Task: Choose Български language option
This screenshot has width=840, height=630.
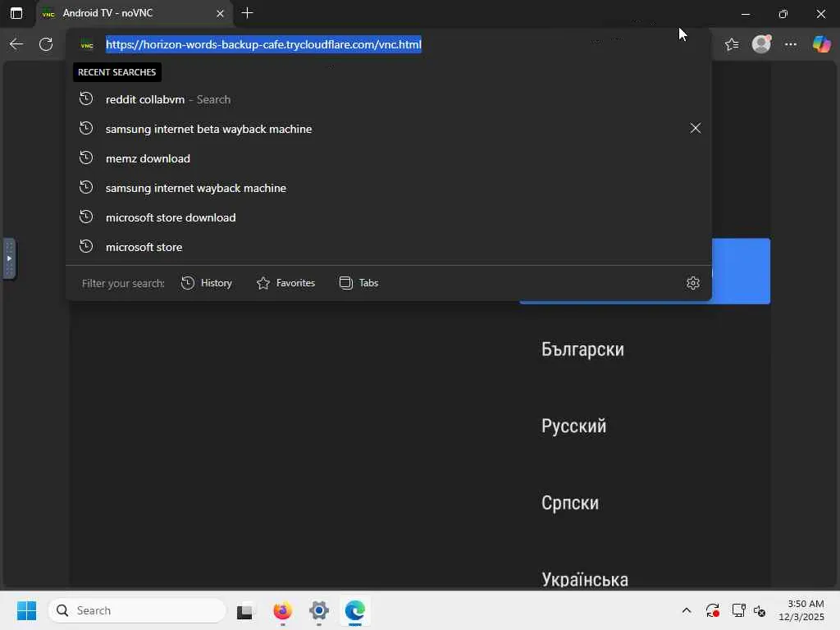Action: (x=582, y=349)
